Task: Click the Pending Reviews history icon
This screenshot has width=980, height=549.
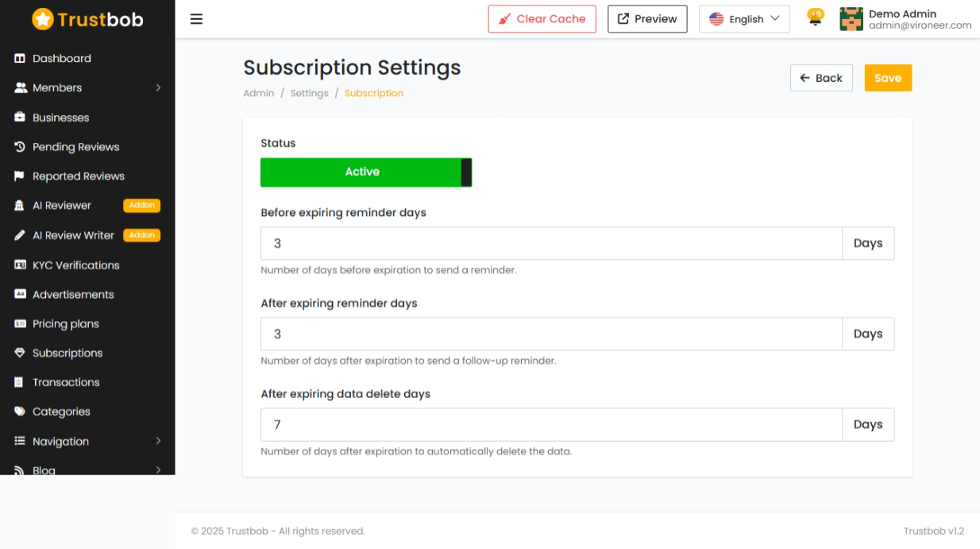Action: [20, 147]
